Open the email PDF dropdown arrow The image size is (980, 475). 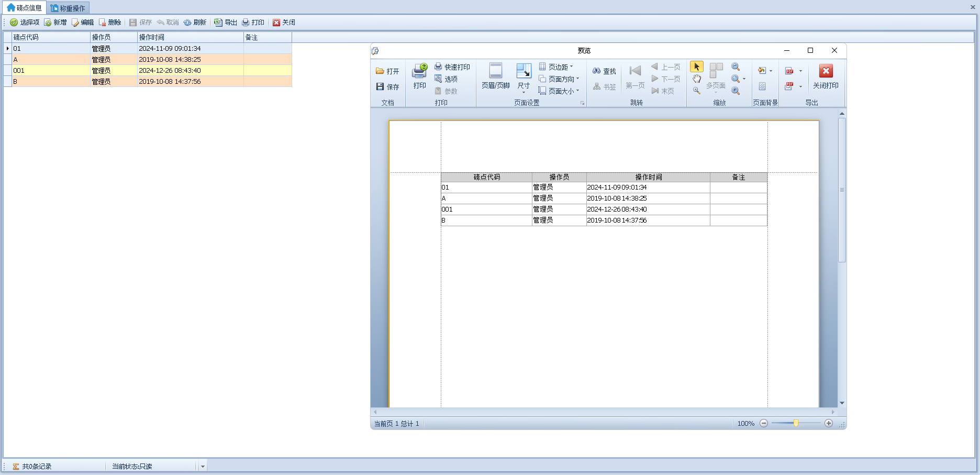(800, 86)
